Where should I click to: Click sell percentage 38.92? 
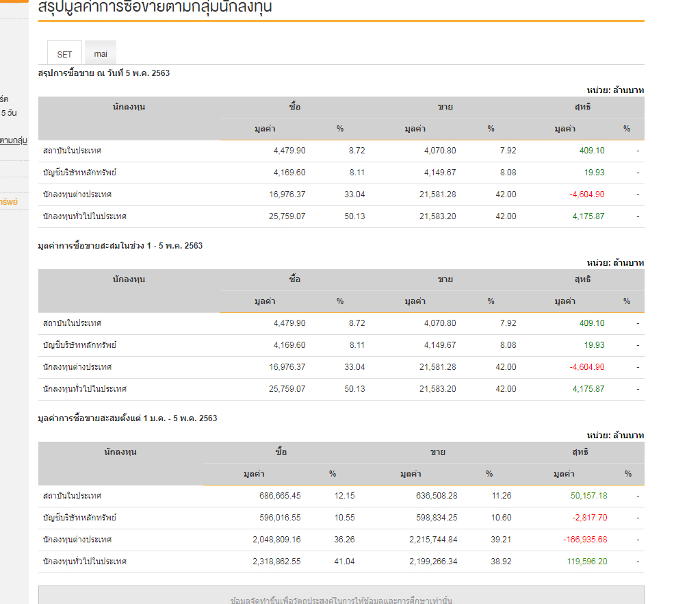click(x=501, y=561)
